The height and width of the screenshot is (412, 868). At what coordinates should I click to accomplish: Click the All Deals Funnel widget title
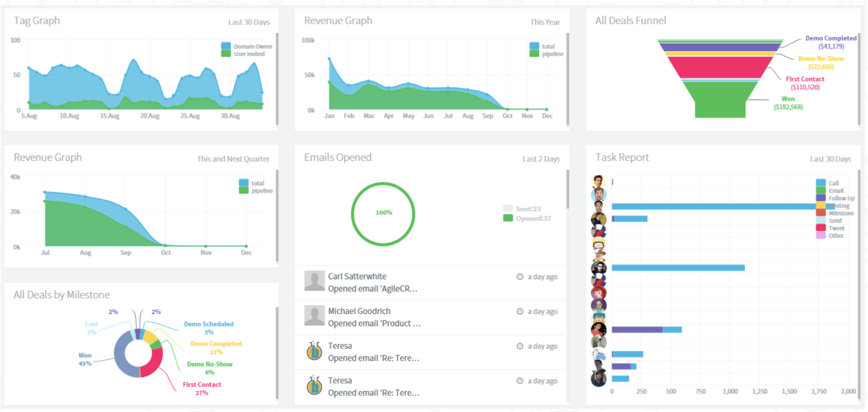(x=630, y=21)
